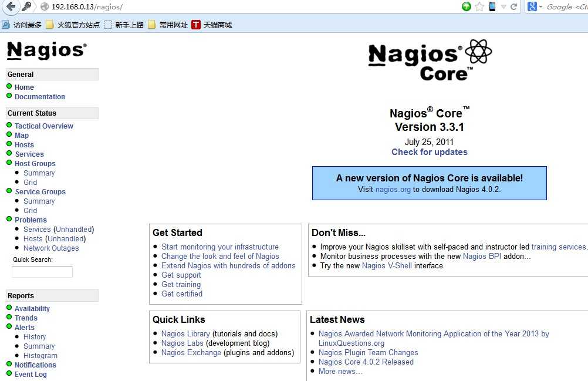The image size is (588, 381).
Task: Open Start monitoring your infrastructure
Action: [x=219, y=247]
